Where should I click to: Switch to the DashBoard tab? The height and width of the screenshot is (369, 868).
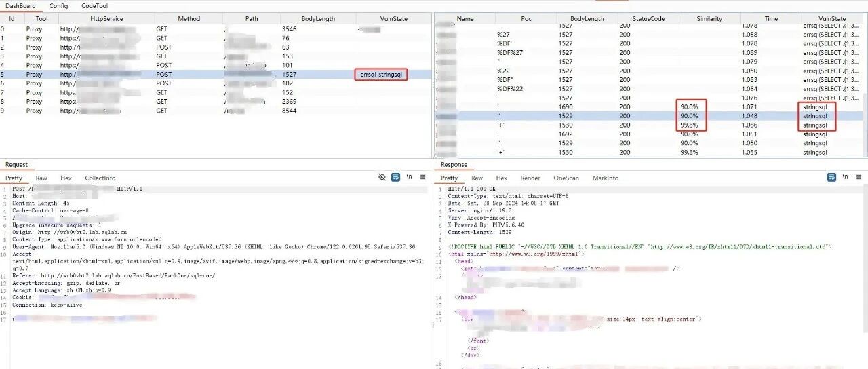[x=20, y=5]
